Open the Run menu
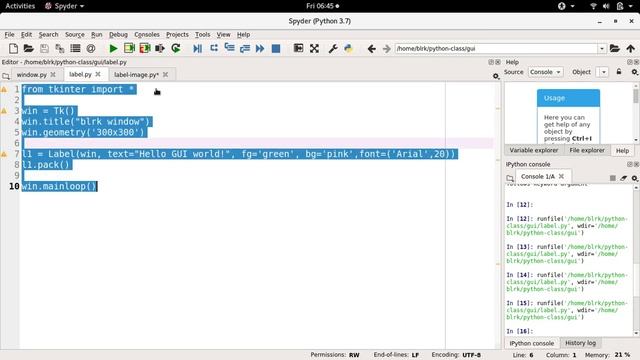Viewport: 640px width, 360px height. 96,35
